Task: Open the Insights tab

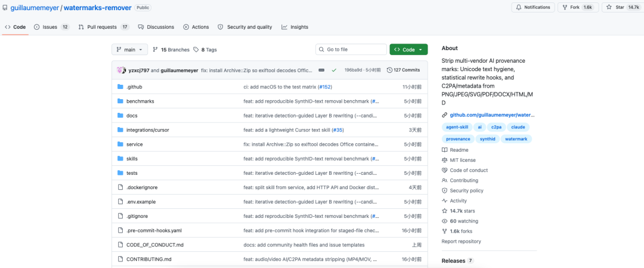Action: [295, 27]
